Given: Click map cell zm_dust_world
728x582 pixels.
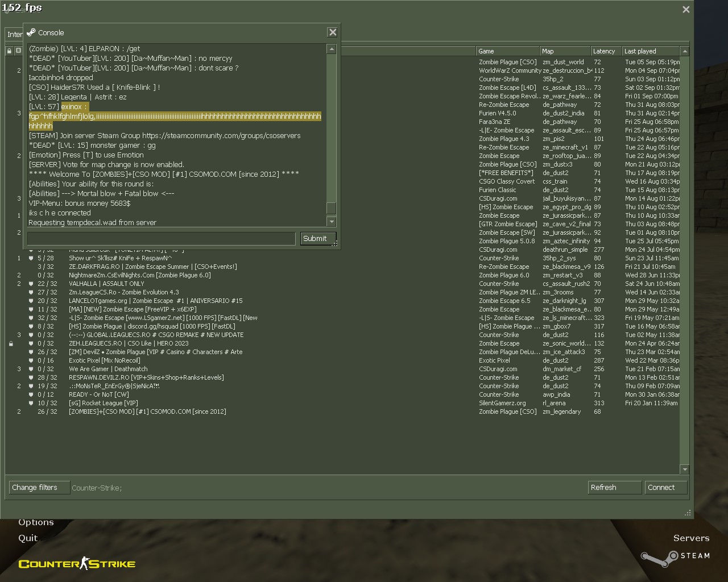Looking at the screenshot, I should click(563, 62).
